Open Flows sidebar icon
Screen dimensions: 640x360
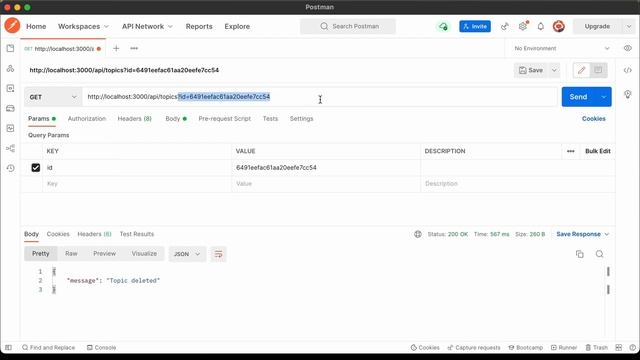(x=10, y=148)
